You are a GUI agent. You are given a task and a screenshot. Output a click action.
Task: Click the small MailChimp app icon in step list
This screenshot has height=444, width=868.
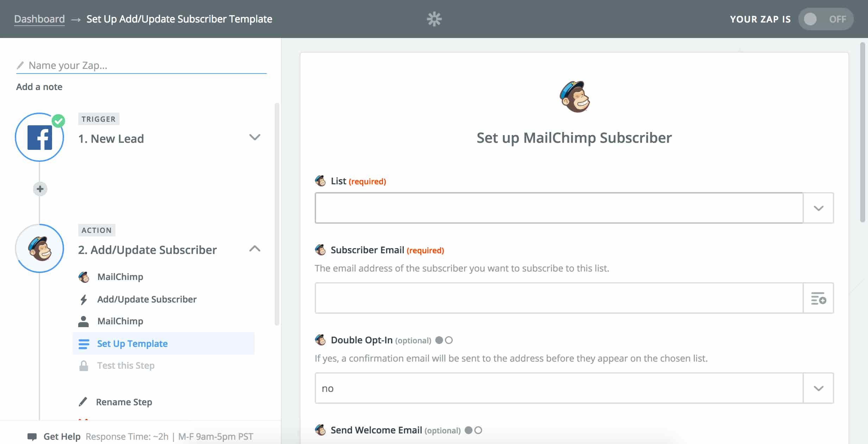point(84,277)
